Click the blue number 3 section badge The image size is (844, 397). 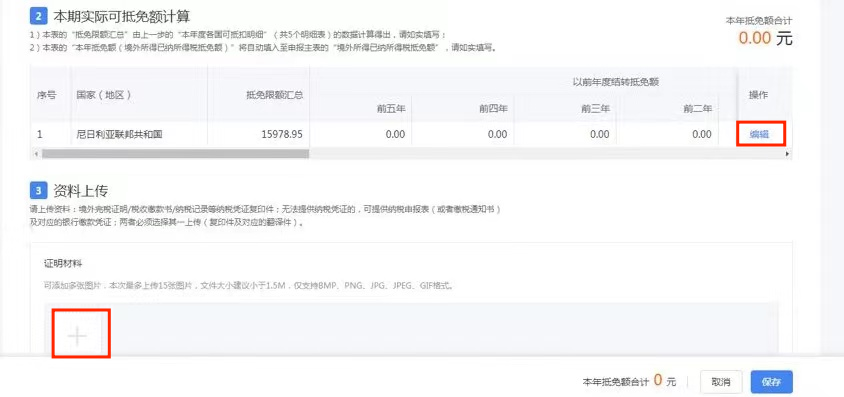38,190
